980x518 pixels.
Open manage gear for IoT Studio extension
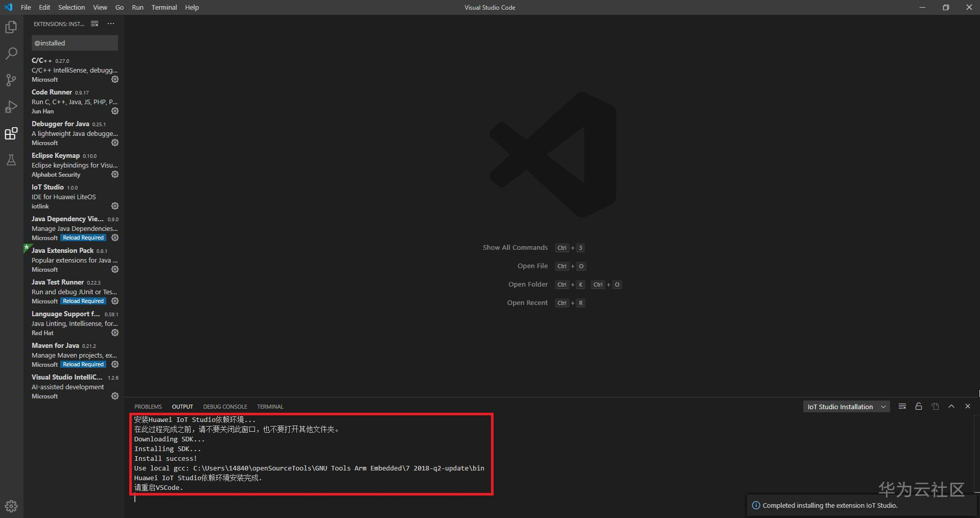[115, 206]
